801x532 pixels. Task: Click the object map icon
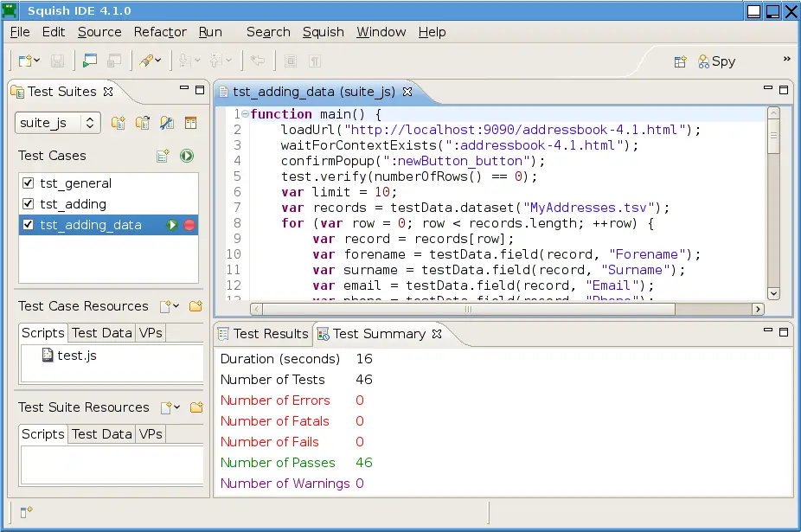pyautogui.click(x=190, y=123)
